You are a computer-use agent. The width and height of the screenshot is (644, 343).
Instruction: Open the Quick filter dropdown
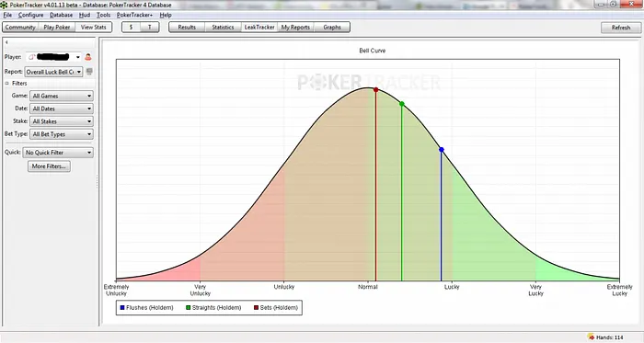coord(58,153)
